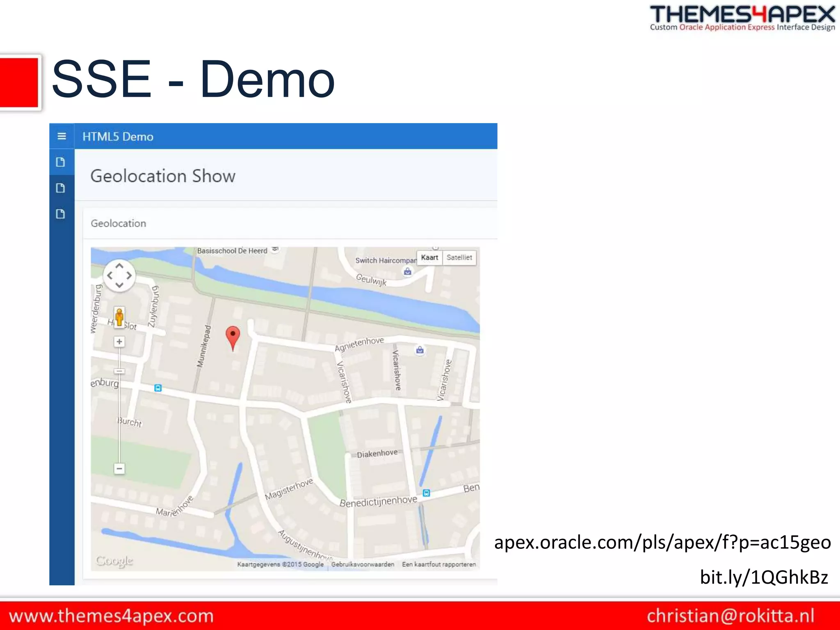Click the Munnikepad street label
The width and height of the screenshot is (840, 630).
(204, 346)
